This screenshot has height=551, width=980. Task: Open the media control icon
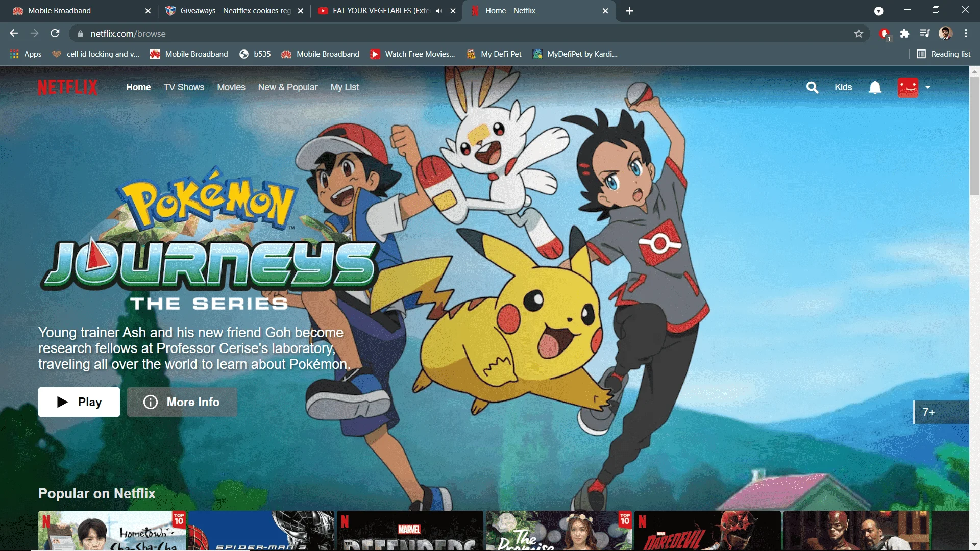tap(925, 34)
